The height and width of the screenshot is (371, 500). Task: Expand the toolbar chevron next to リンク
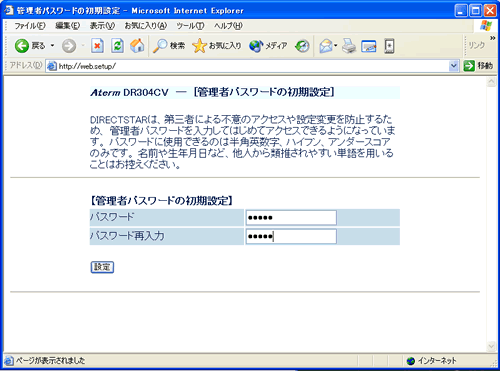[x=493, y=38]
